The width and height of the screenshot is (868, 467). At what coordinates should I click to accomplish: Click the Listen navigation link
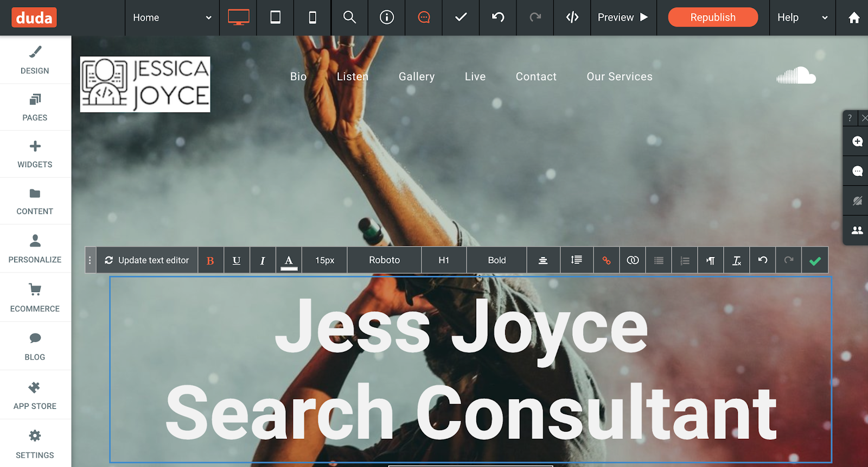(353, 77)
